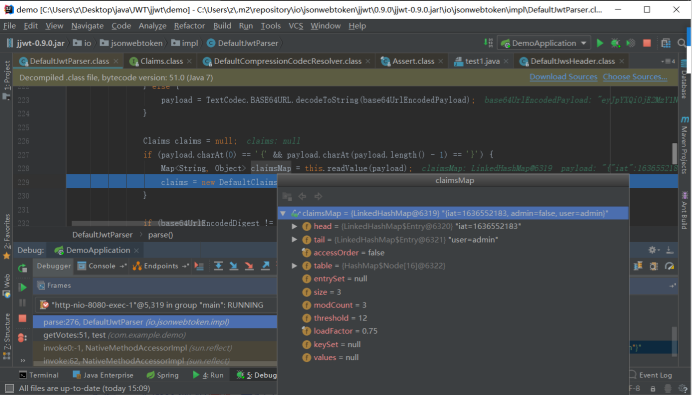Click the Step Into icon
Viewport: 692px width, 395px height.
[234, 266]
